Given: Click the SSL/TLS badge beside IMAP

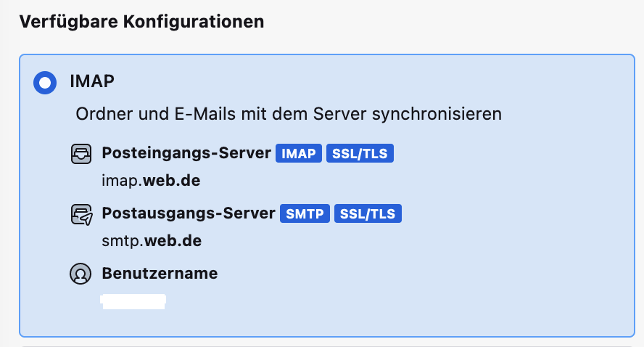Looking at the screenshot, I should click(x=360, y=154).
